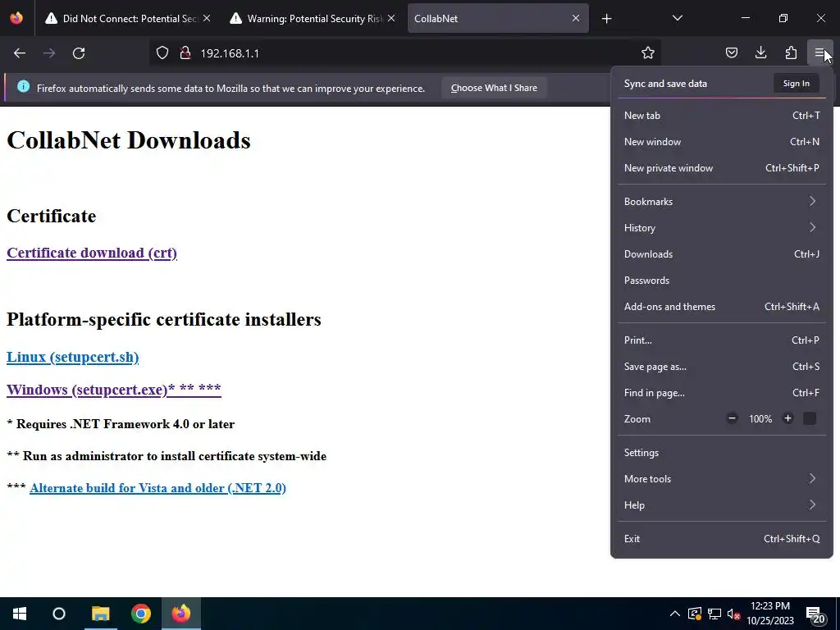Select Sync and save data entry
This screenshot has height=630, width=840.
point(665,84)
